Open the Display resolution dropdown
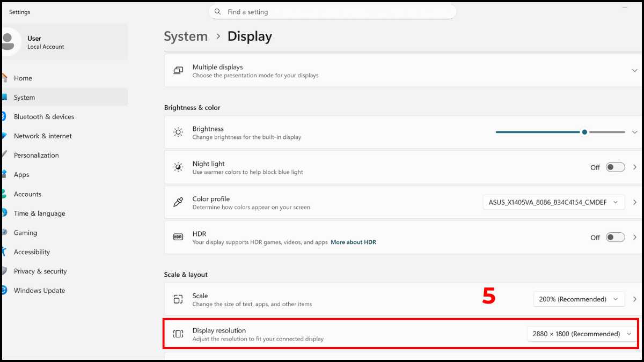Image resolution: width=644 pixels, height=362 pixels. [582, 334]
